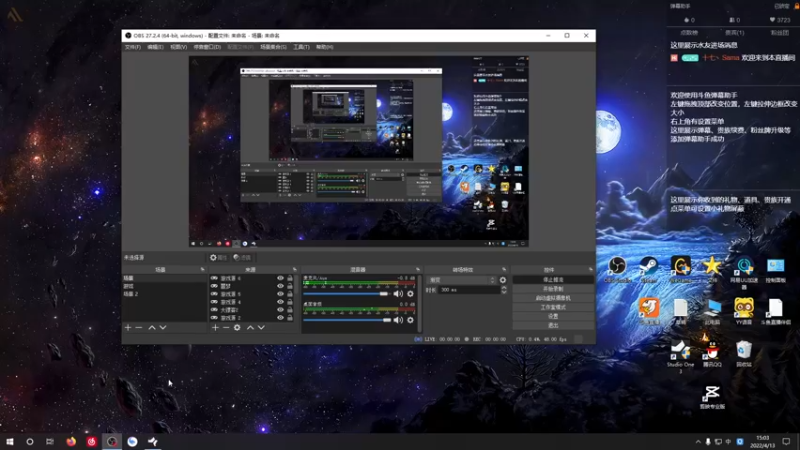Open the scene transition gear settings

503,280
